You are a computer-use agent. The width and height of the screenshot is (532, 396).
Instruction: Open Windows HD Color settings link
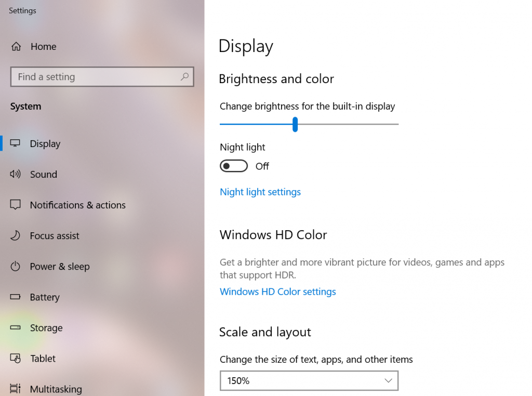(x=278, y=292)
